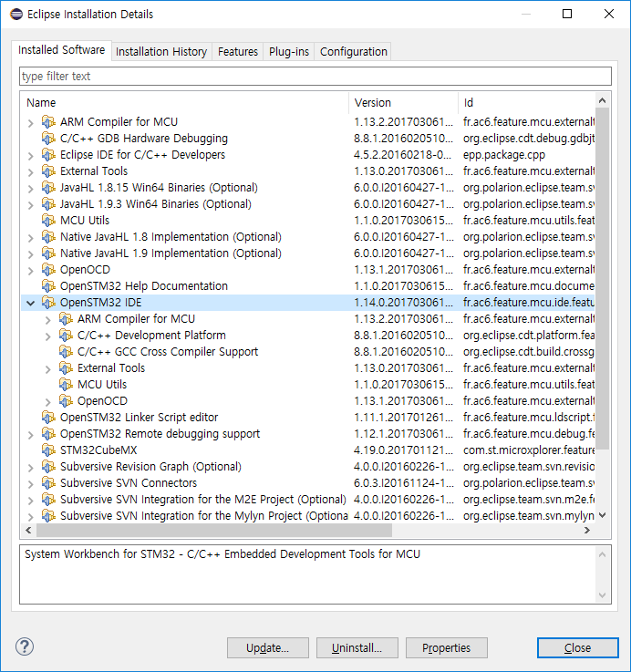Click the icon for OpenSTM32 Linker Script editor
This screenshot has width=631, height=672.
48,418
